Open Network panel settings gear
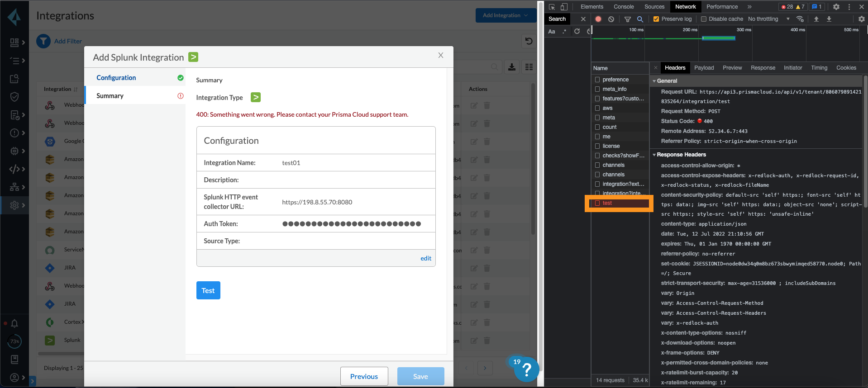 click(862, 19)
